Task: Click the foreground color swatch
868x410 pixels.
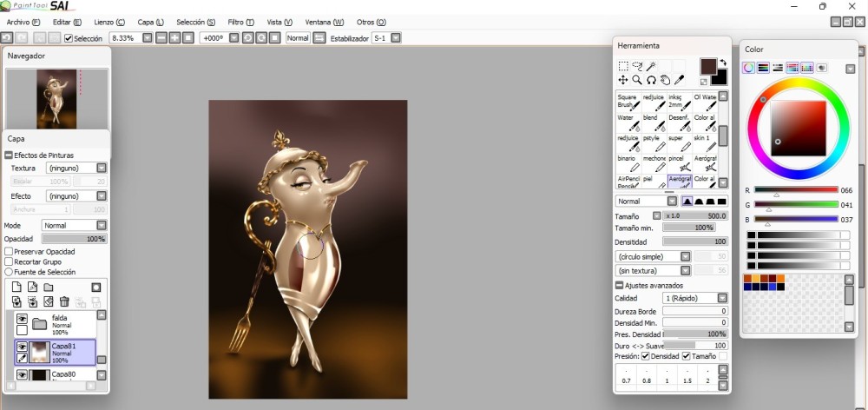Action: pos(708,67)
